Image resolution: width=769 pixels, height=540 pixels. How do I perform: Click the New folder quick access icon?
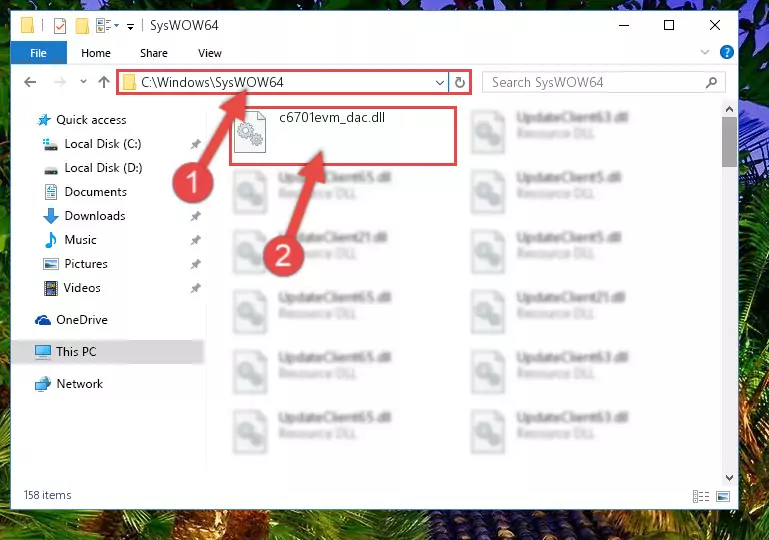[82, 26]
